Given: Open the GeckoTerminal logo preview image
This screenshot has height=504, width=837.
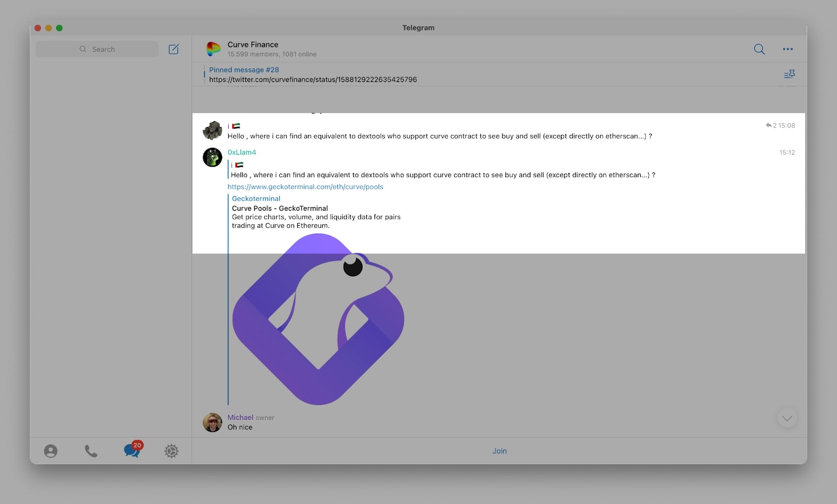Looking at the screenshot, I should coord(318,319).
